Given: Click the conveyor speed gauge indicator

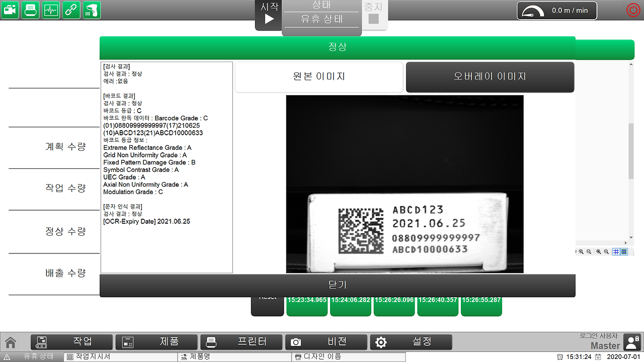Looking at the screenshot, I should tap(557, 11).
